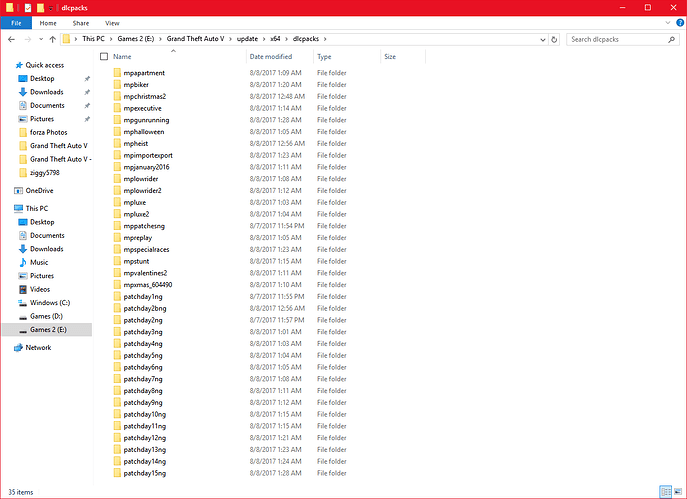687x499 pixels.
Task: Switch to the Share tab
Action: [81, 23]
